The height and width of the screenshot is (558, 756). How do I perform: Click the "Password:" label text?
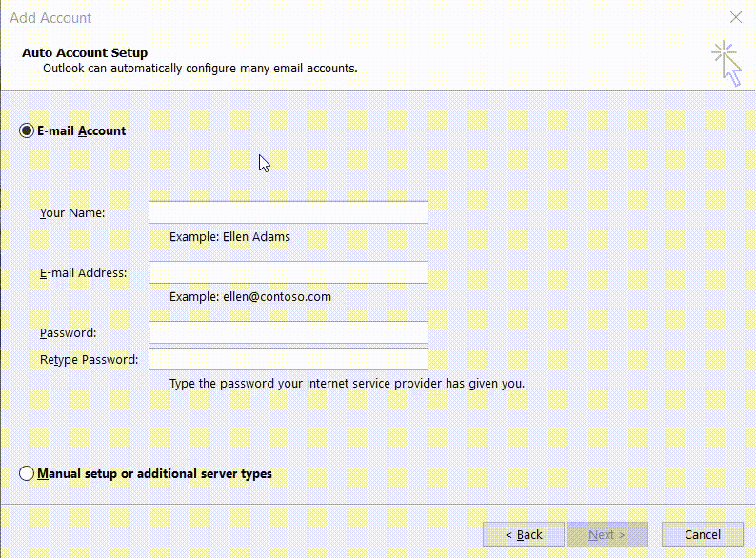(69, 332)
